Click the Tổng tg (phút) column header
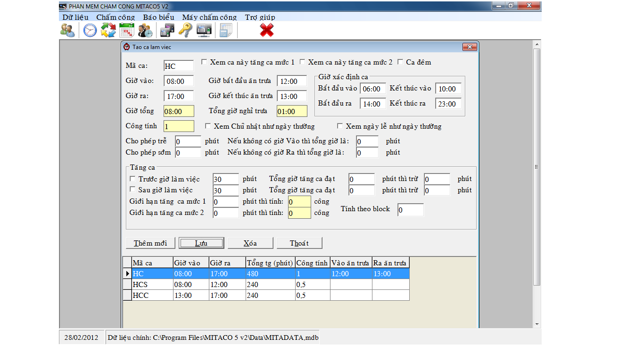The width and height of the screenshot is (644, 362). [x=270, y=263]
